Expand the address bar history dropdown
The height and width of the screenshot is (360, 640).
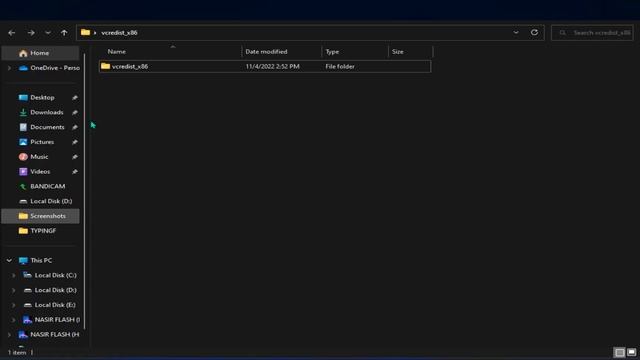pos(516,33)
